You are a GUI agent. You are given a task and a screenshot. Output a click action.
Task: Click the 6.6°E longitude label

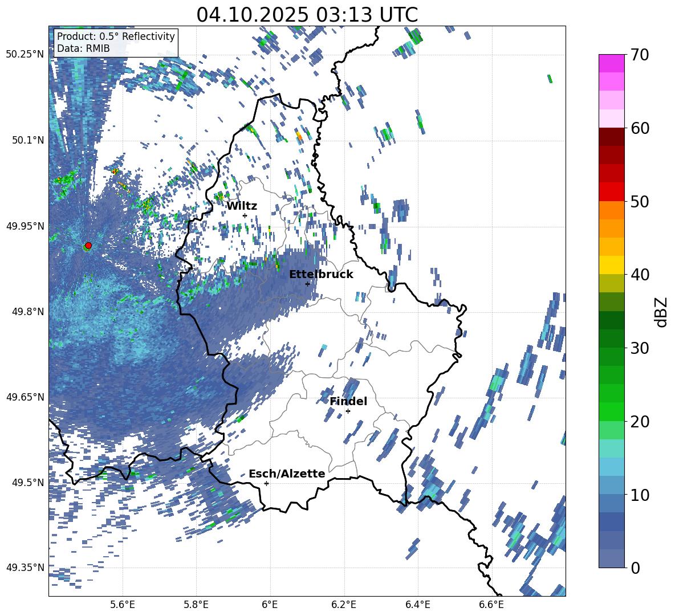tap(491, 605)
